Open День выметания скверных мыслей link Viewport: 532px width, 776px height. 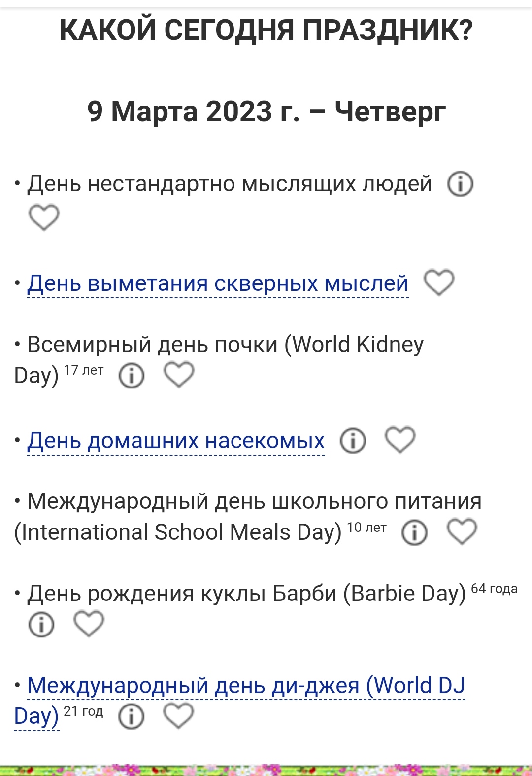click(x=218, y=284)
